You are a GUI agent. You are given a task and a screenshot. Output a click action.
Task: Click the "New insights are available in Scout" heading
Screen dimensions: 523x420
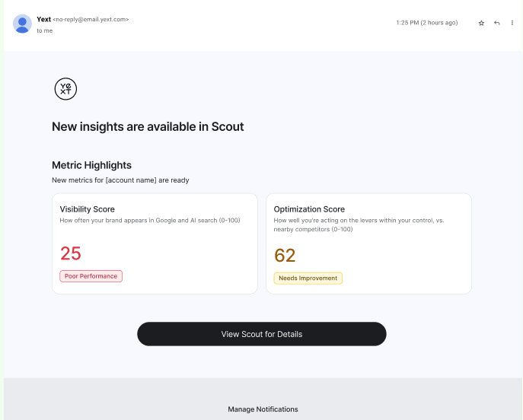148,127
